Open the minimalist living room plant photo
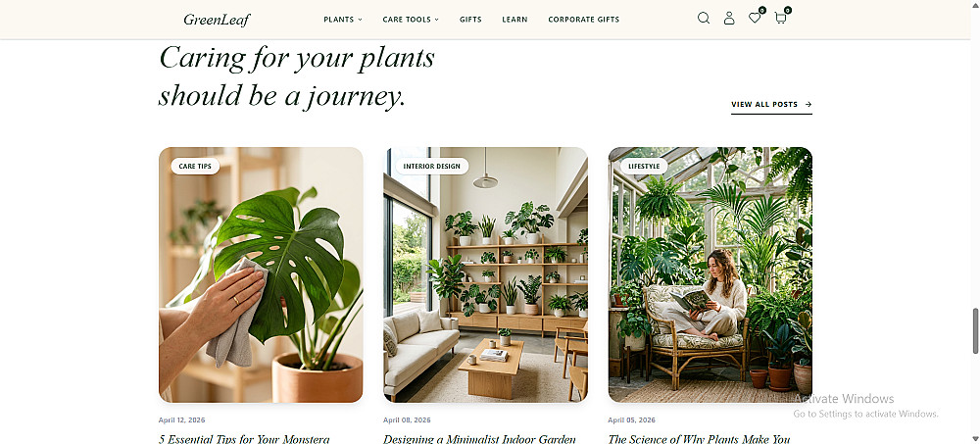The width and height of the screenshot is (980, 444). coord(486,274)
